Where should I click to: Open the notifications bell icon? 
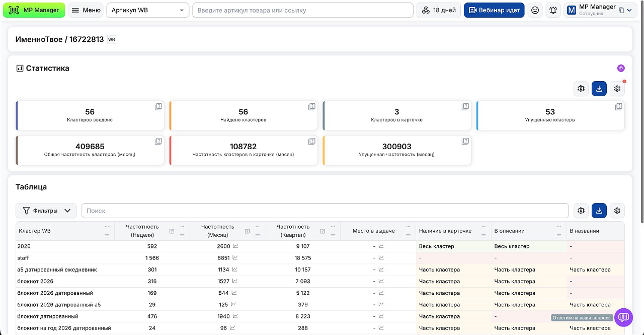pyautogui.click(x=553, y=10)
